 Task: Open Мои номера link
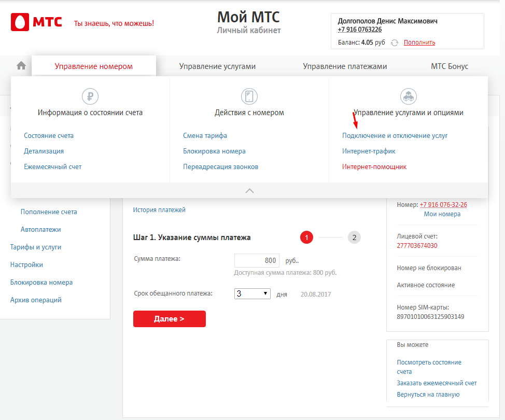tap(442, 214)
